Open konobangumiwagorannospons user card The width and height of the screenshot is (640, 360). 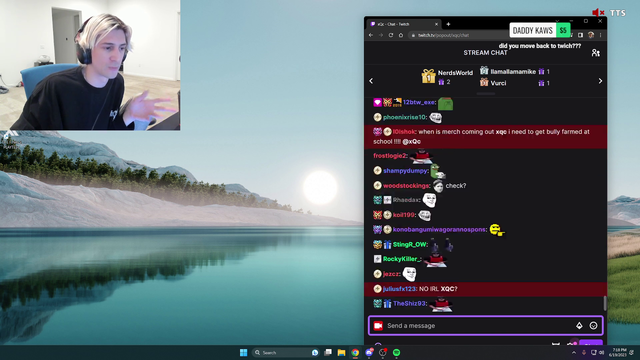tap(440, 229)
